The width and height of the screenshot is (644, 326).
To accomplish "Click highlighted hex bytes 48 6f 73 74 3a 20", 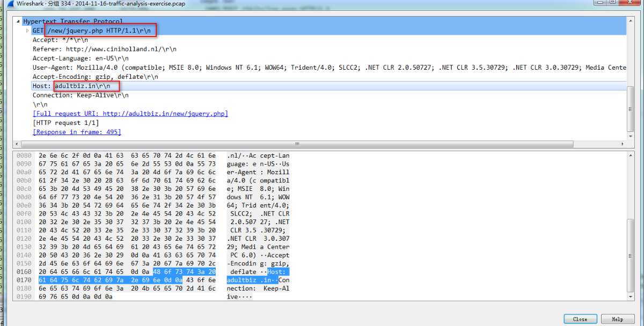I will (184, 271).
